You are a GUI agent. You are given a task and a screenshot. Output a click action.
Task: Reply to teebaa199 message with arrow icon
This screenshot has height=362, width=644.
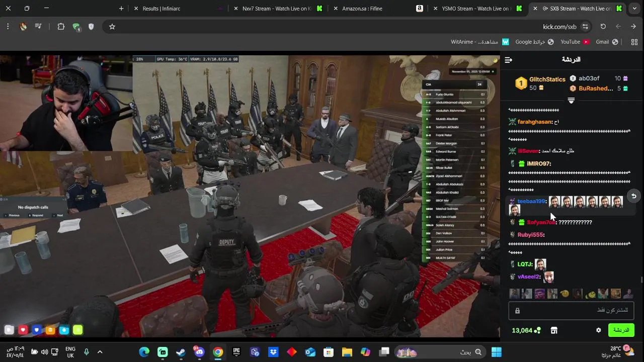click(x=634, y=196)
